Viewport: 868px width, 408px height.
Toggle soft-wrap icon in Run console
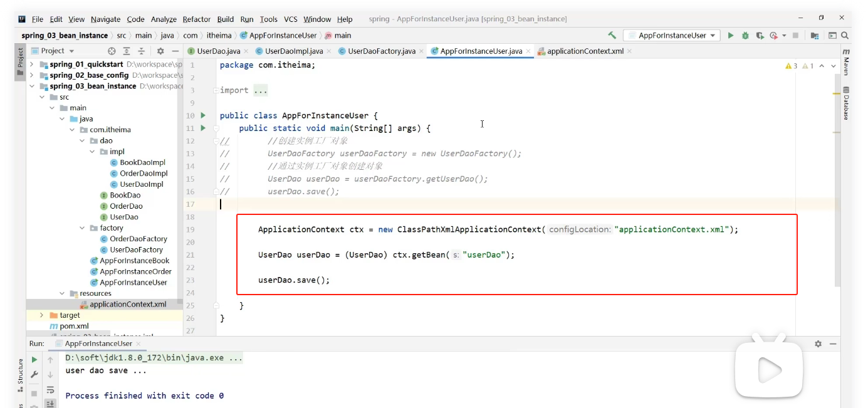(x=51, y=390)
